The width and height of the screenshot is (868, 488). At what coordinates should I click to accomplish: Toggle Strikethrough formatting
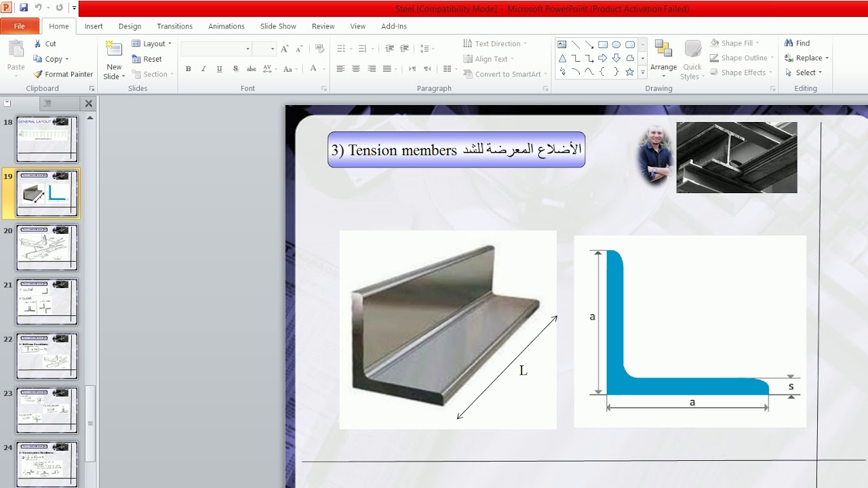tap(251, 69)
